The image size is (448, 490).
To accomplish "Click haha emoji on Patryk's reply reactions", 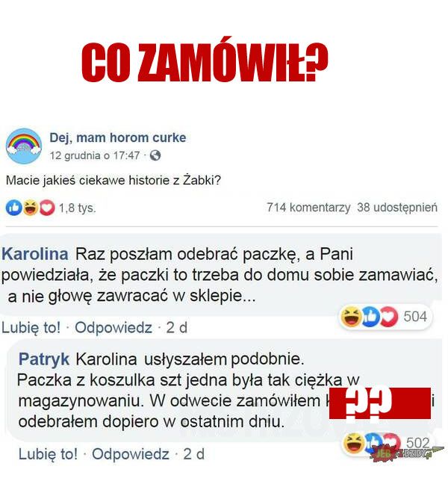I will pyautogui.click(x=354, y=444).
